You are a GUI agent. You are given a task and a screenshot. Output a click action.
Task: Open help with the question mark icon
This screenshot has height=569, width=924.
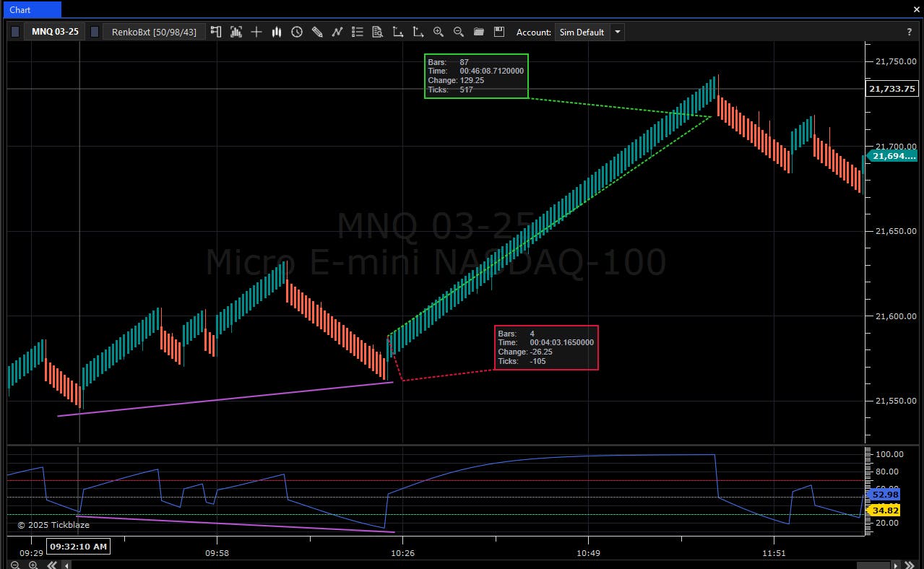[909, 32]
